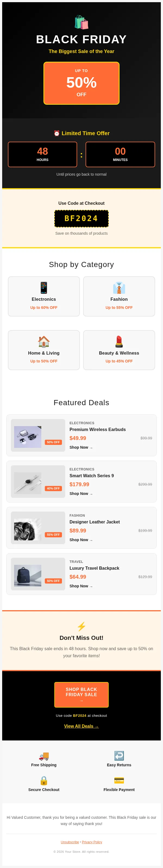Click the UP TO 50% OFF orange banner
The image size is (163, 868).
click(x=81, y=83)
